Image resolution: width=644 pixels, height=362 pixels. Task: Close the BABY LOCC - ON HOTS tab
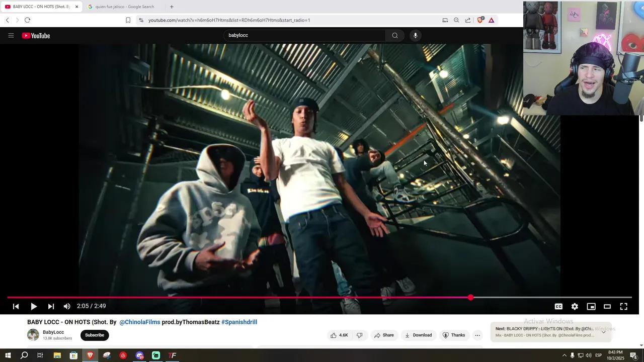click(x=76, y=7)
